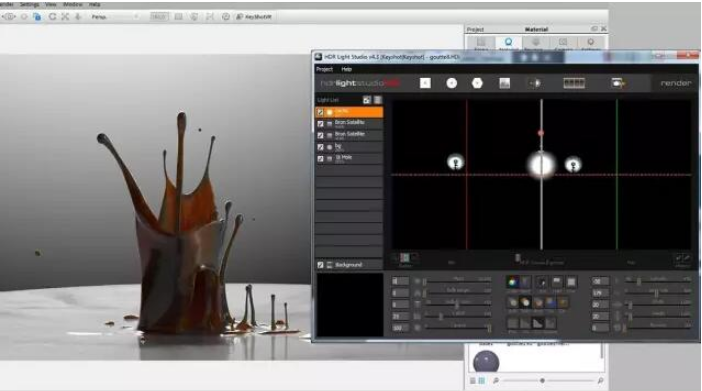
Task: Open the Settings menu in KeyShot
Action: 30,4
